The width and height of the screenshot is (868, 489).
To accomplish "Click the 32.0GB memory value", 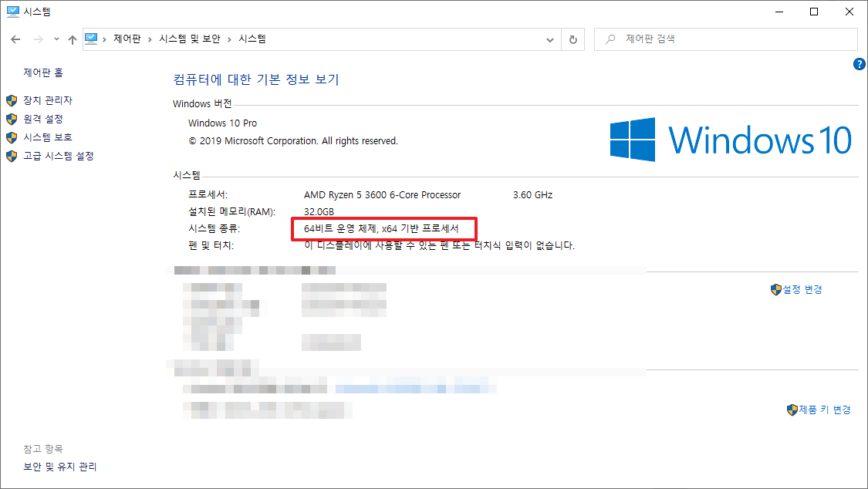I will click(319, 212).
